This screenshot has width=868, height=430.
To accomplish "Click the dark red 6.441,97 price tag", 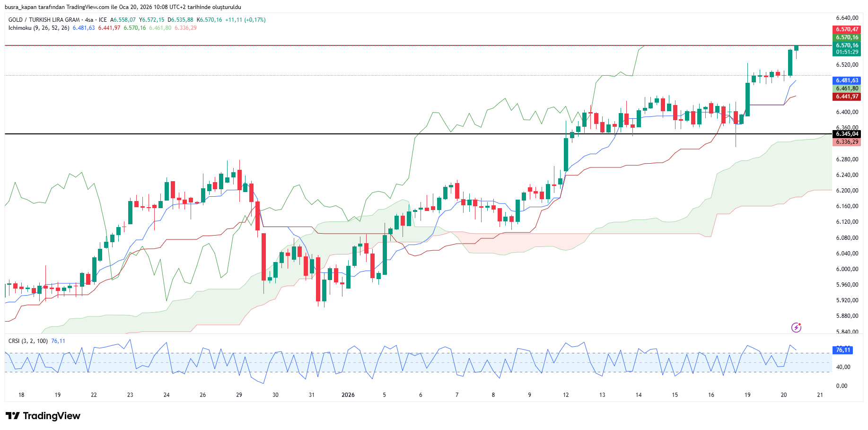I will point(846,97).
